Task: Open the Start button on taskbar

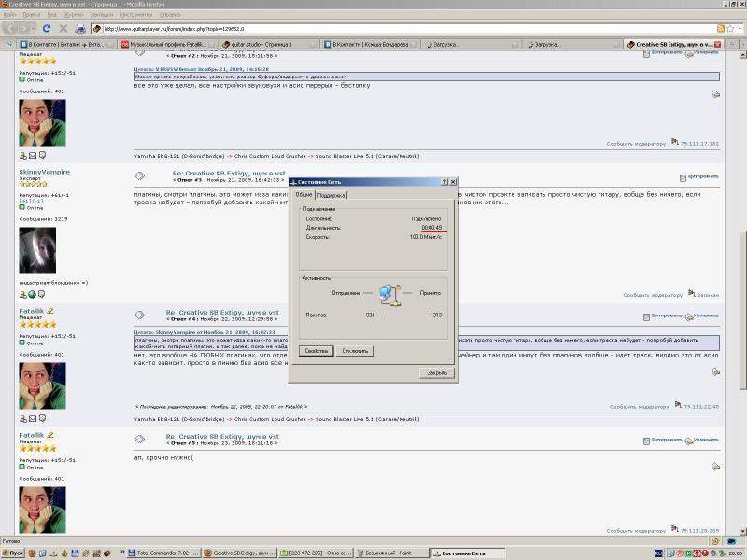Action: 12,553
